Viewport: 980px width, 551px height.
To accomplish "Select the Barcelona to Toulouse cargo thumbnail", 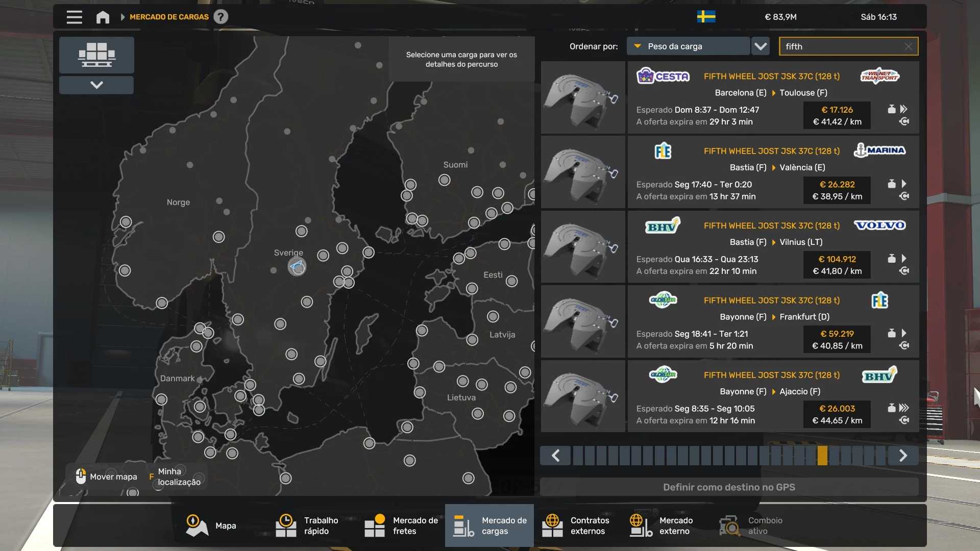I will coord(583,97).
